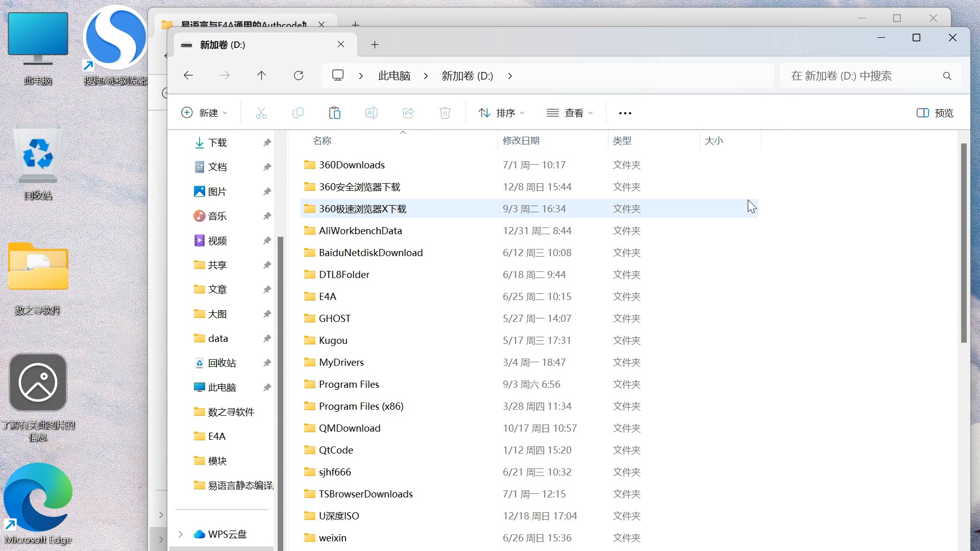Go back using the back arrow

188,76
